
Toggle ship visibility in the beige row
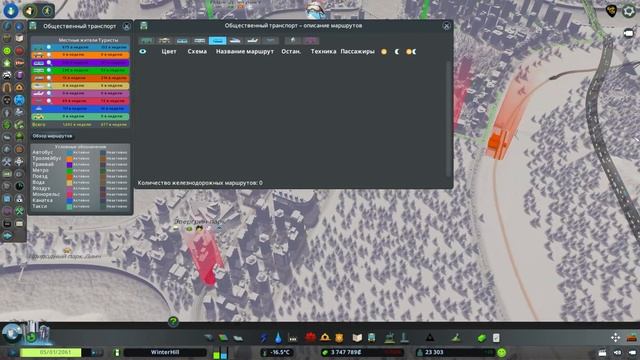[49, 86]
